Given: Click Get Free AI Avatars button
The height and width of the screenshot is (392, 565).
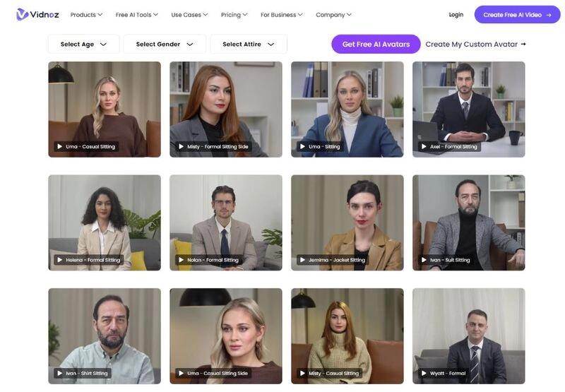Looking at the screenshot, I should coord(376,44).
